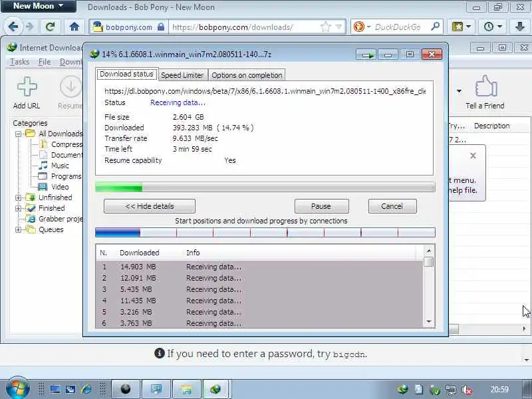Screen dimensions: 532x399
Task: Open the File menu in Internet Download Manager
Action: 45,62
